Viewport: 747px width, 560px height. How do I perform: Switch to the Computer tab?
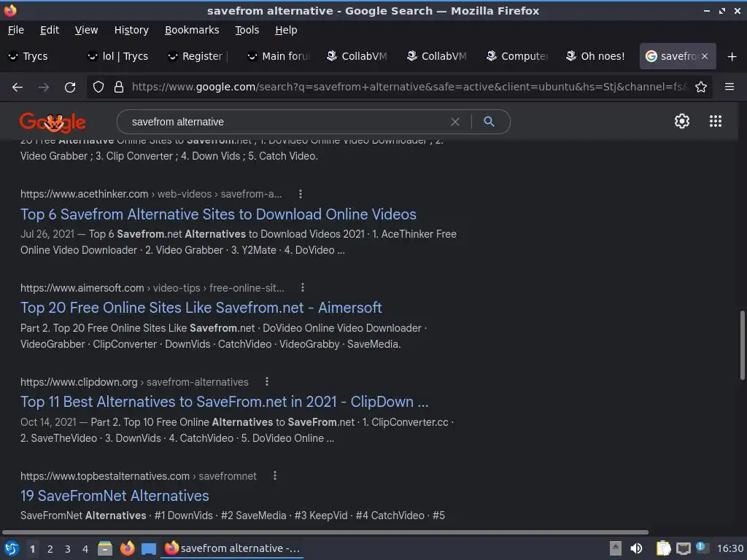click(519, 56)
